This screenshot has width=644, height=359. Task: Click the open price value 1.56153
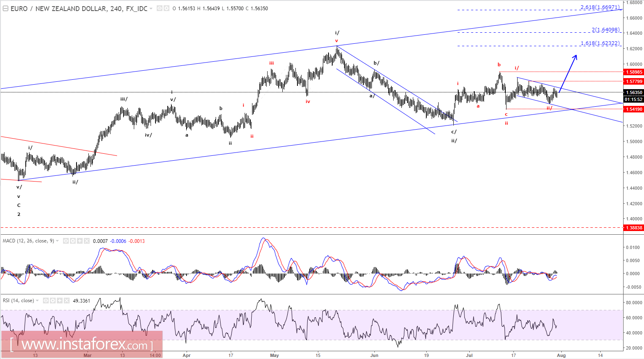(x=187, y=9)
